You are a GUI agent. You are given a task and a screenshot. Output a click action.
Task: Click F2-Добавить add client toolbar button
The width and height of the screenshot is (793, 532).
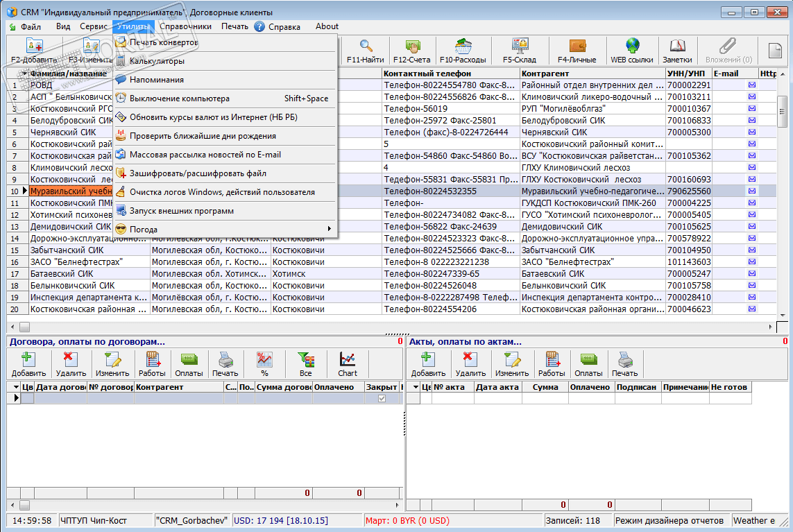(34, 51)
